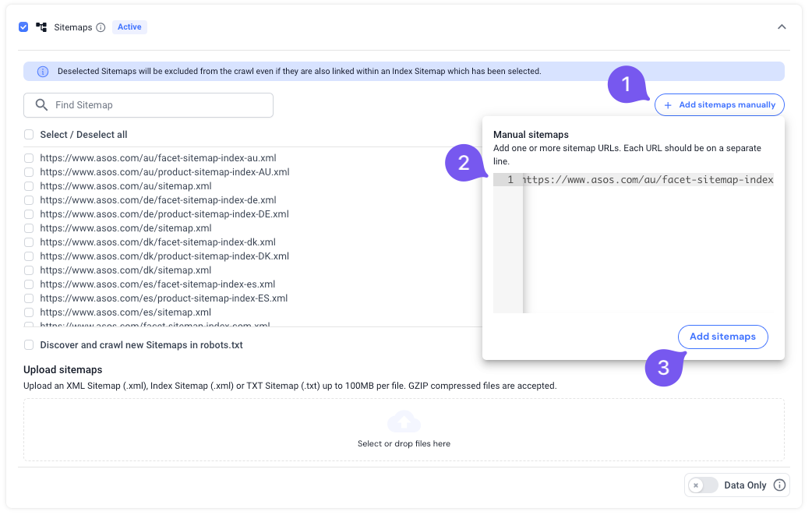Check the es/sitemap.xml checkbox
Image resolution: width=812 pixels, height=515 pixels.
29,312
